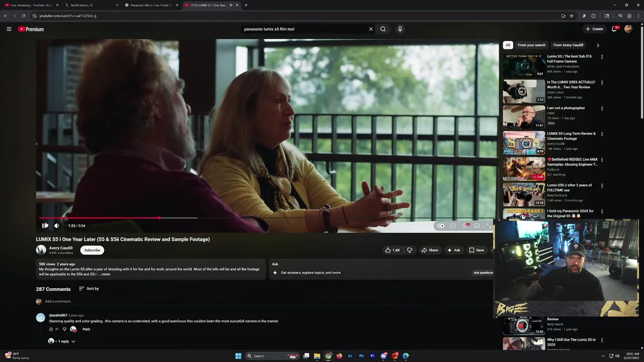Go to YouTube Premium home logo
The image size is (644, 362).
pos(31,29)
